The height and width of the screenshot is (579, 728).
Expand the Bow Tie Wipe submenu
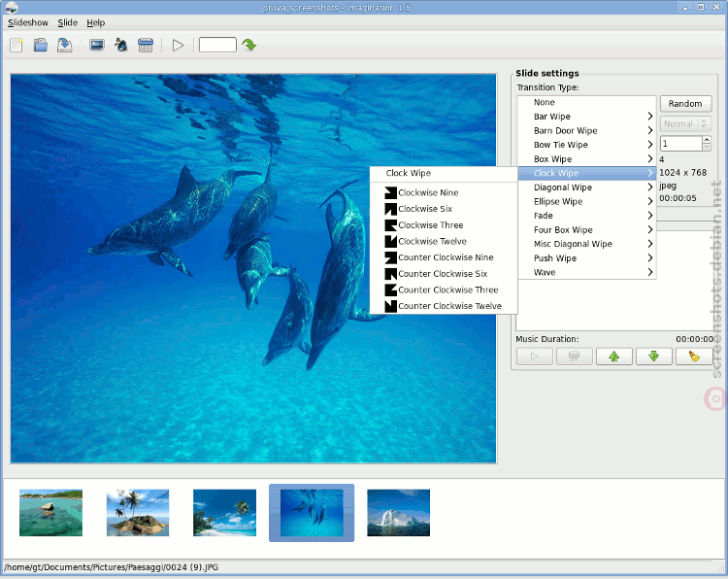(x=586, y=145)
